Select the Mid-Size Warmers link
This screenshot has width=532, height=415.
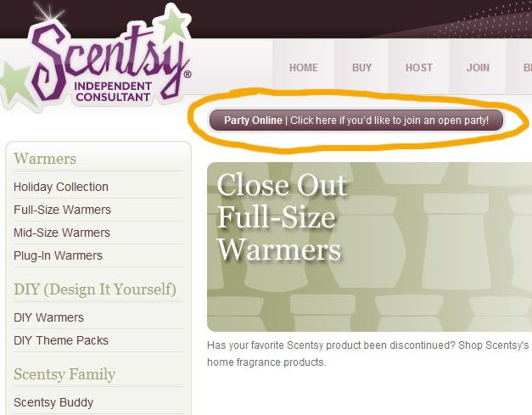[62, 233]
